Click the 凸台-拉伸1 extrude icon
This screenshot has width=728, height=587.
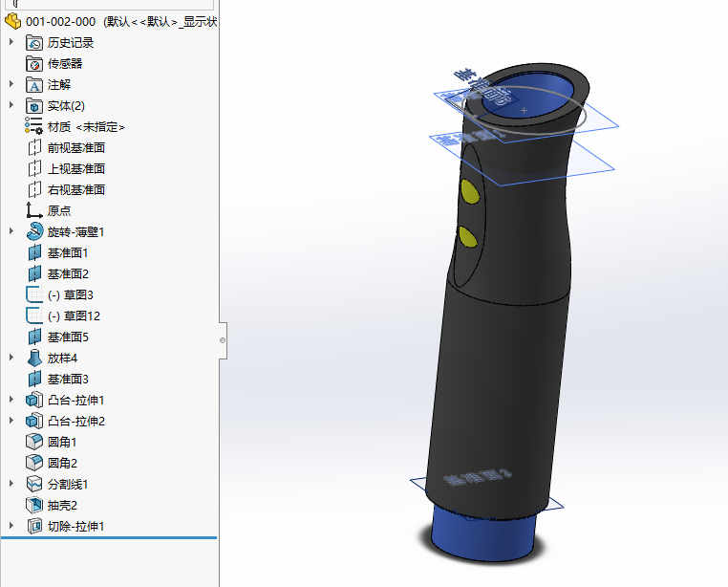click(x=34, y=400)
